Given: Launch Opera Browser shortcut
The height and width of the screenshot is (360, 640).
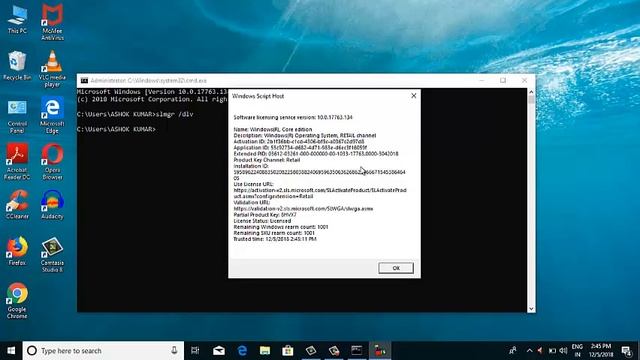Looking at the screenshot, I should click(x=52, y=162).
